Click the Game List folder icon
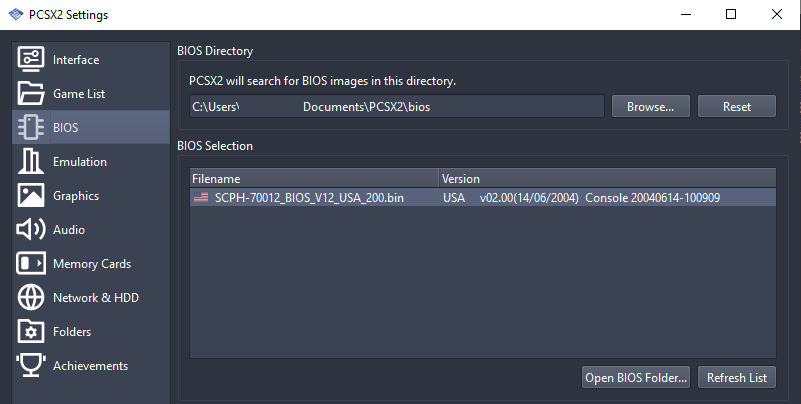Viewport: 801px width, 404px height. tap(31, 94)
